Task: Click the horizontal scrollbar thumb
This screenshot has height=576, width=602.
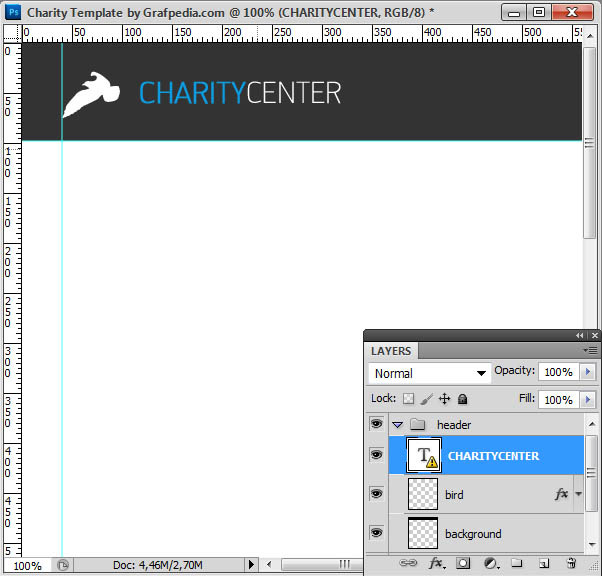Action: coord(322,564)
